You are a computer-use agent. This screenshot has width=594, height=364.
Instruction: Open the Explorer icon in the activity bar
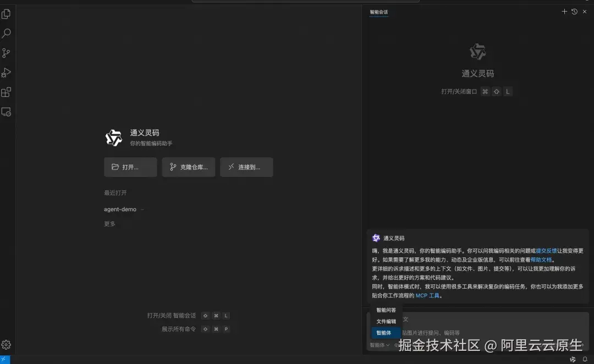7,14
